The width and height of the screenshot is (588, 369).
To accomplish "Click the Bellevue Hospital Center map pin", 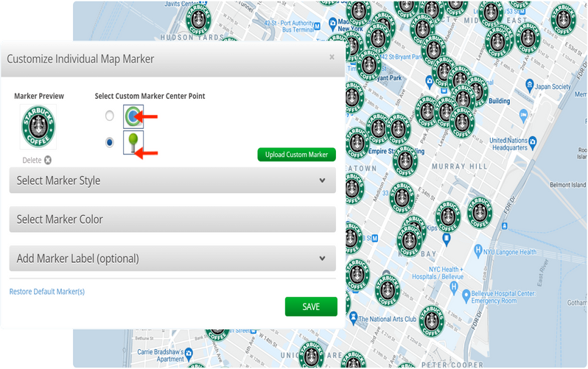I will [466, 296].
